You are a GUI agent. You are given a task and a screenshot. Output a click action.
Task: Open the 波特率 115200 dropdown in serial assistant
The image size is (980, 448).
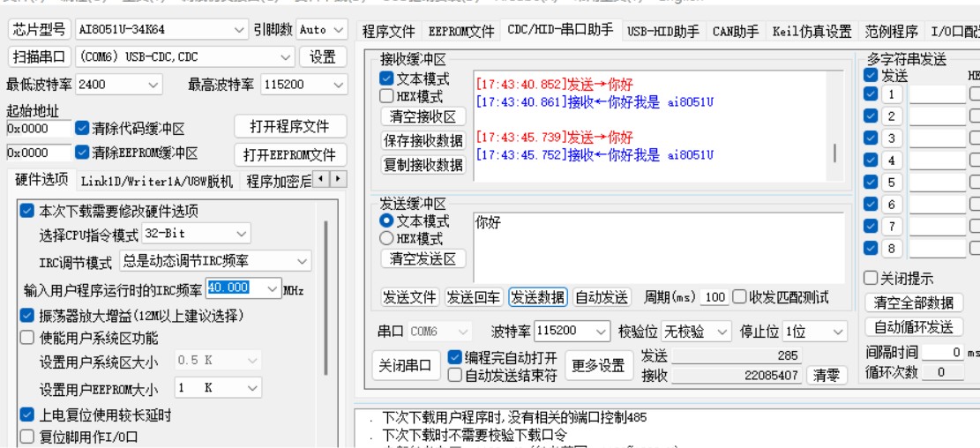point(572,331)
